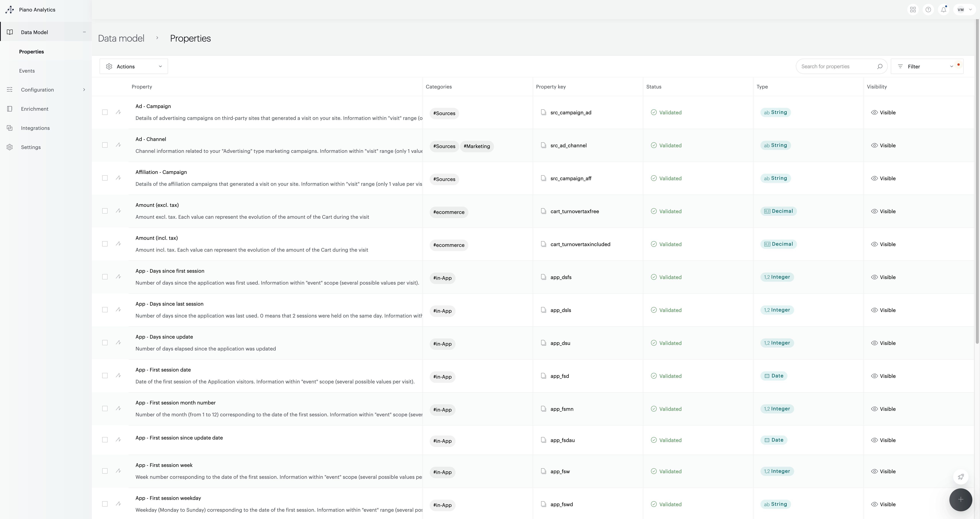Click the Data model breadcrumb link
This screenshot has height=519, width=980.
click(121, 38)
